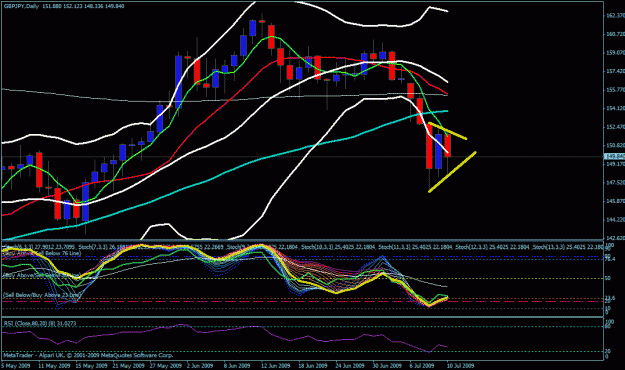Select the lower yellow rising trendline
The image size is (625, 370).
[452, 172]
